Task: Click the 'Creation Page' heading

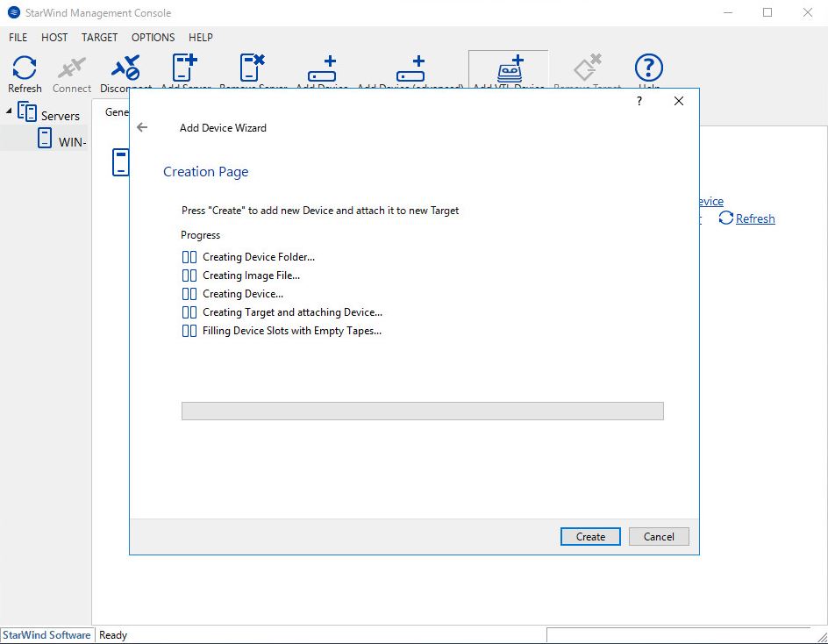Action: pyautogui.click(x=205, y=172)
